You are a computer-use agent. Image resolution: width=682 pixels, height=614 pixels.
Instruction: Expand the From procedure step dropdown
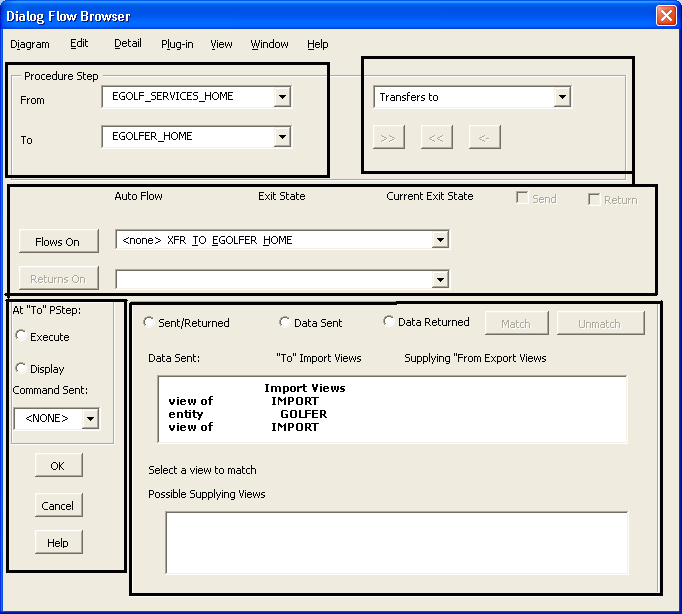[282, 97]
